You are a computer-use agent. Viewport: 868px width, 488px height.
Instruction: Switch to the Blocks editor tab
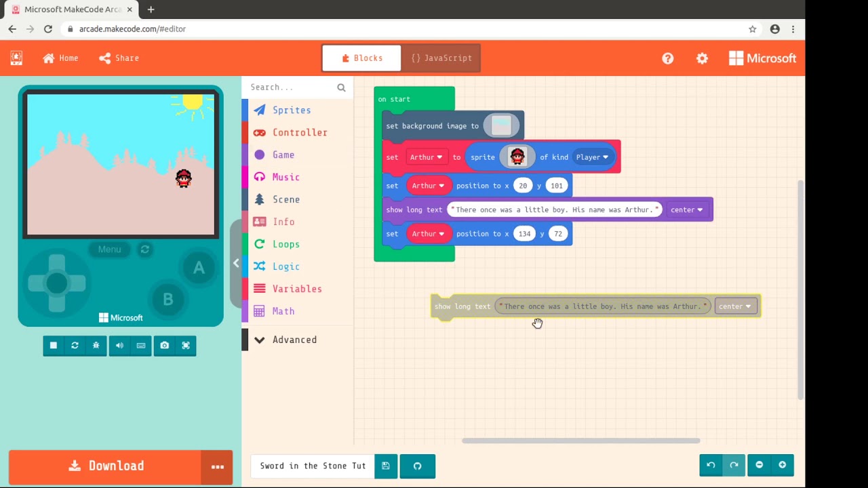point(362,58)
